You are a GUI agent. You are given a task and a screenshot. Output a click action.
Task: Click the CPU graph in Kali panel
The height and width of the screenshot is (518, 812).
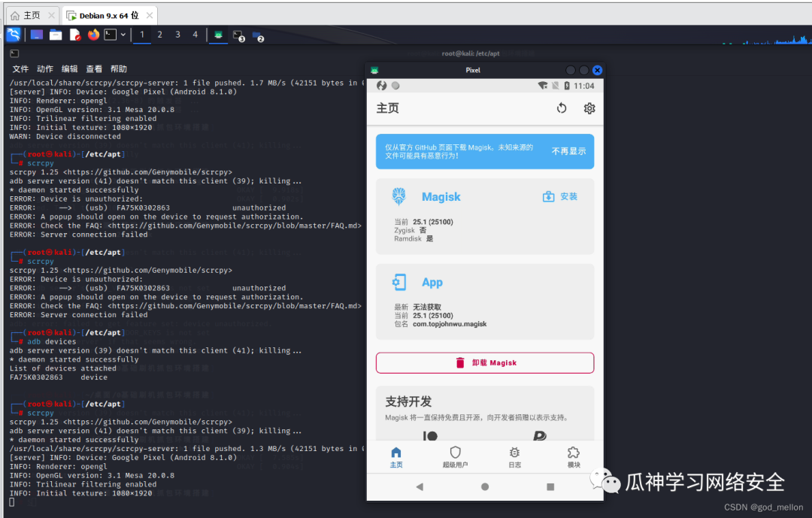pos(766,39)
